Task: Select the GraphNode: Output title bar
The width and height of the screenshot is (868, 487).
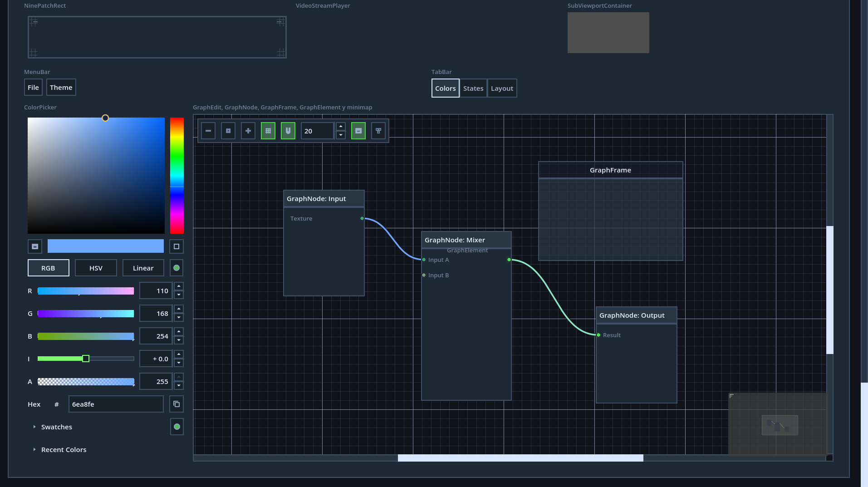Action: (x=636, y=315)
